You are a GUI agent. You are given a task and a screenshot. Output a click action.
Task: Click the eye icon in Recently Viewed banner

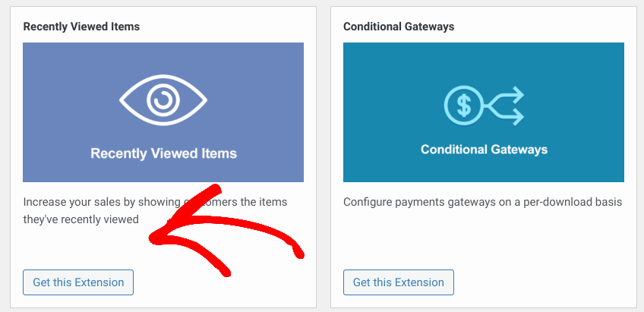click(163, 99)
